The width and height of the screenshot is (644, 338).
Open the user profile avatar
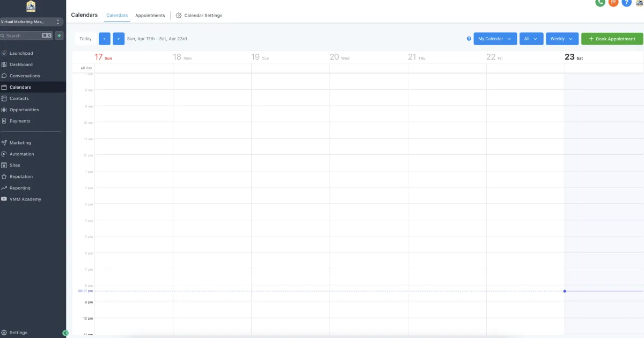point(639,2)
